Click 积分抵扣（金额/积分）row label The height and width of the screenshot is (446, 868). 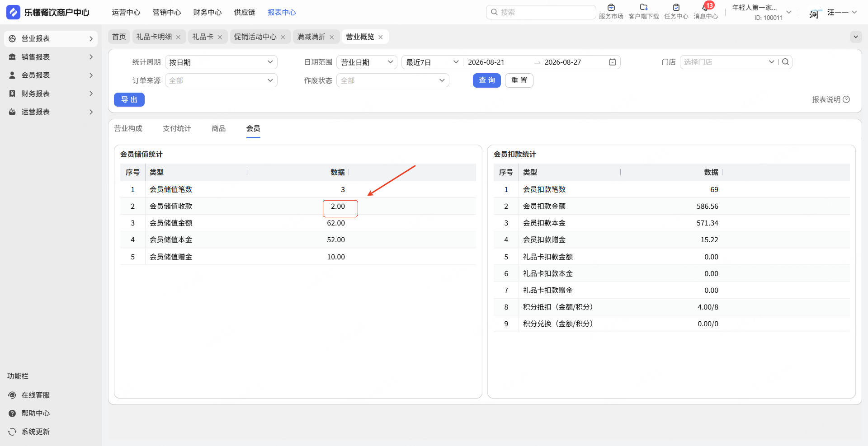[558, 307]
